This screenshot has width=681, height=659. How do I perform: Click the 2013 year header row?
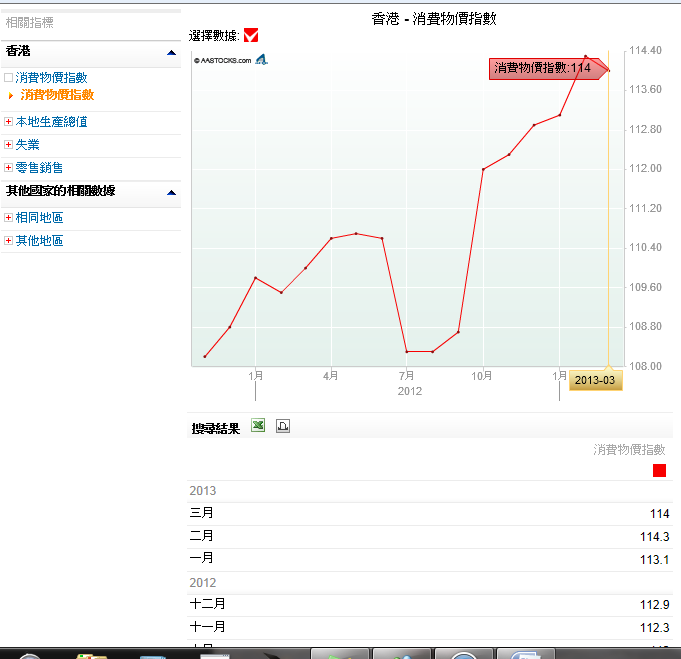coord(430,491)
